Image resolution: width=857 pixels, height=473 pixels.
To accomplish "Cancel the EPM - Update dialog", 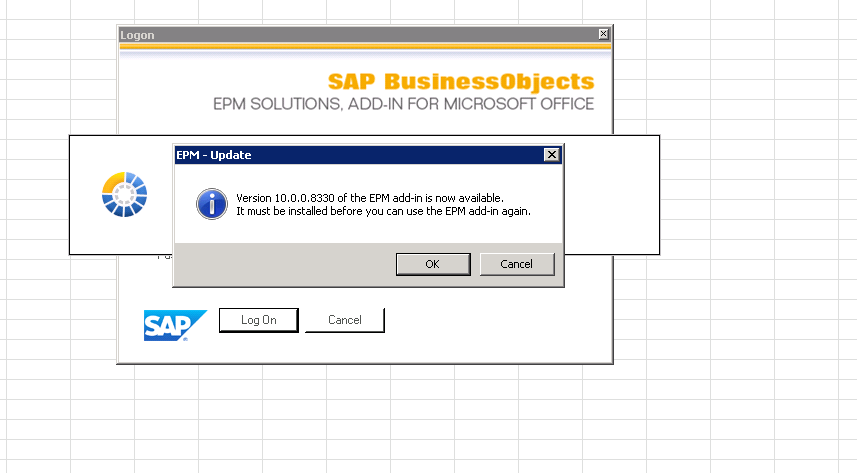I will [516, 264].
